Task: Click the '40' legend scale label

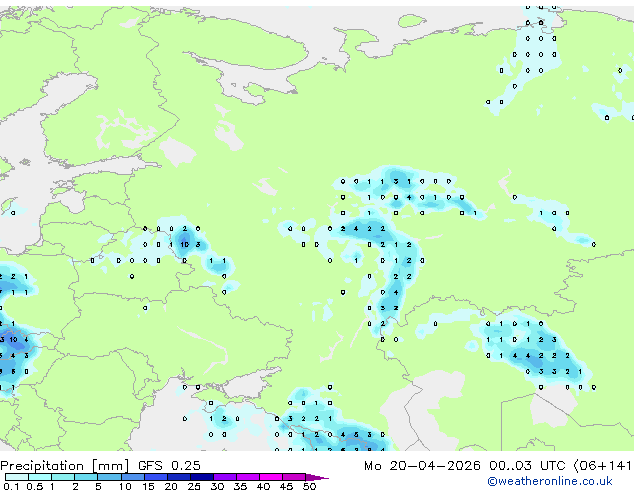Action: point(263,486)
